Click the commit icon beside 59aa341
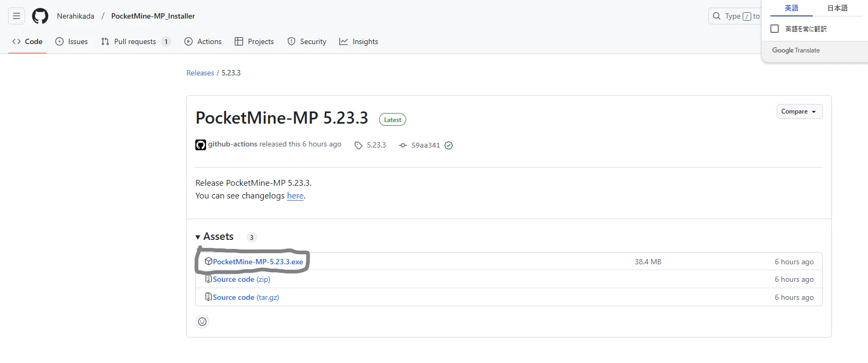Image resolution: width=868 pixels, height=363 pixels. pyautogui.click(x=403, y=145)
